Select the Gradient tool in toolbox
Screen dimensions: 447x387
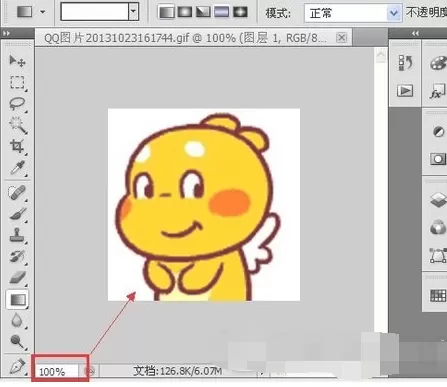tap(17, 299)
